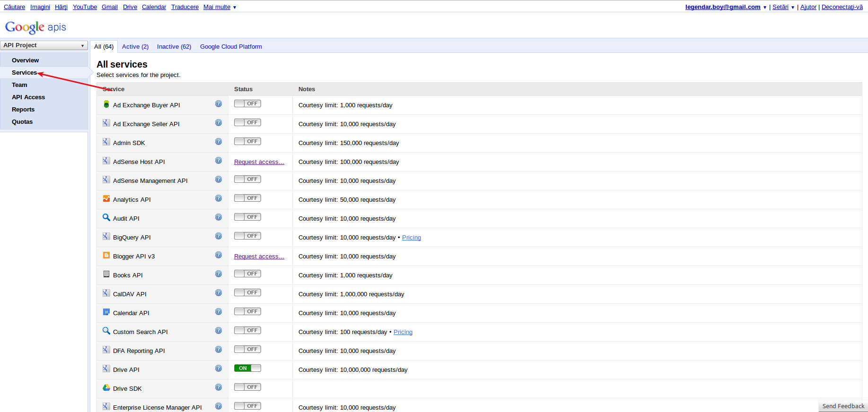
Task: Open help icon for Calendar API
Action: [x=219, y=311]
